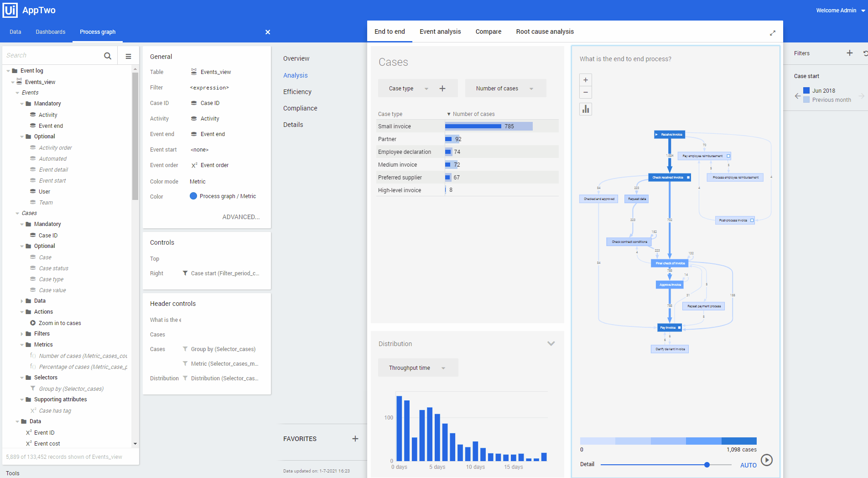This screenshot has height=478, width=868.
Task: Open the Root cause analysis tab
Action: click(545, 32)
